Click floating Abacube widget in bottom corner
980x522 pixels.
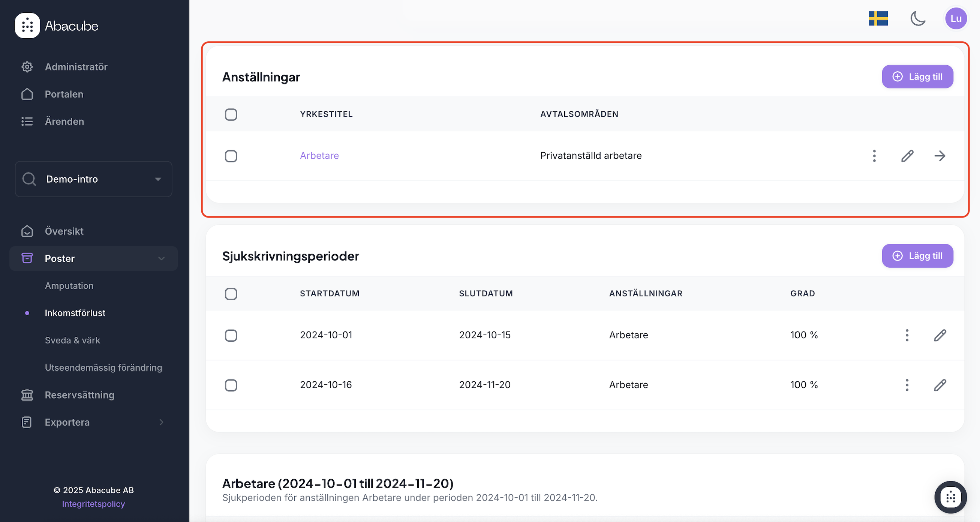point(950,497)
